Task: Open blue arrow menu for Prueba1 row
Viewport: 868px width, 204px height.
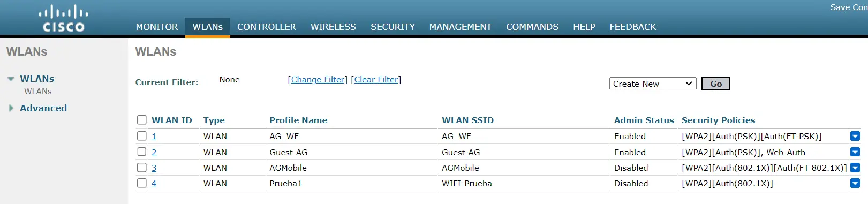Action: tap(855, 183)
